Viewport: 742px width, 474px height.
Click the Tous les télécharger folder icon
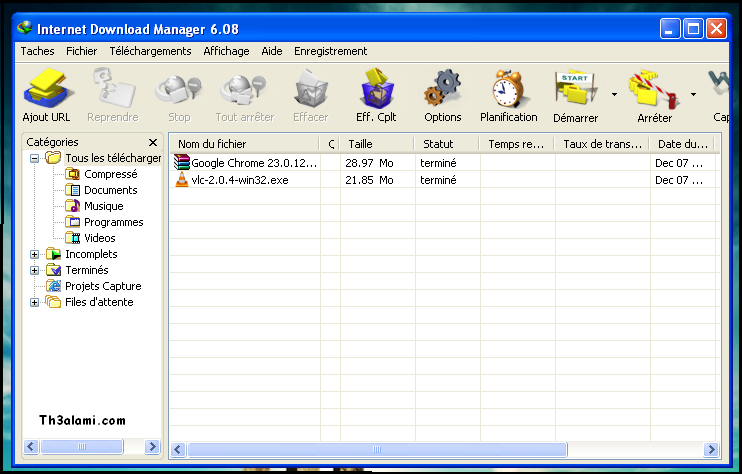click(53, 158)
